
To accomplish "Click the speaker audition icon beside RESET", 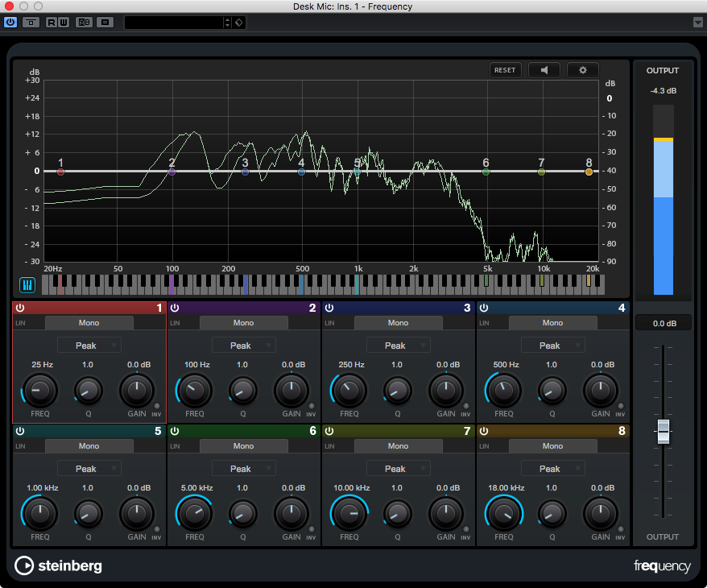I will click(544, 70).
